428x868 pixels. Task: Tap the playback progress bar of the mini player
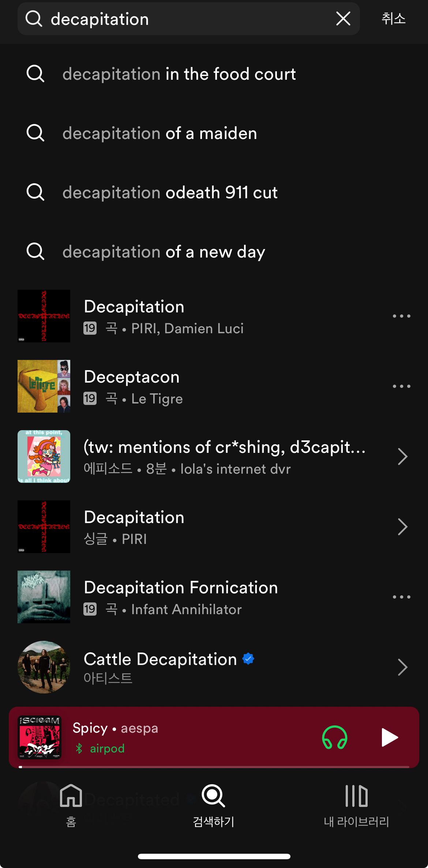[x=214, y=767]
